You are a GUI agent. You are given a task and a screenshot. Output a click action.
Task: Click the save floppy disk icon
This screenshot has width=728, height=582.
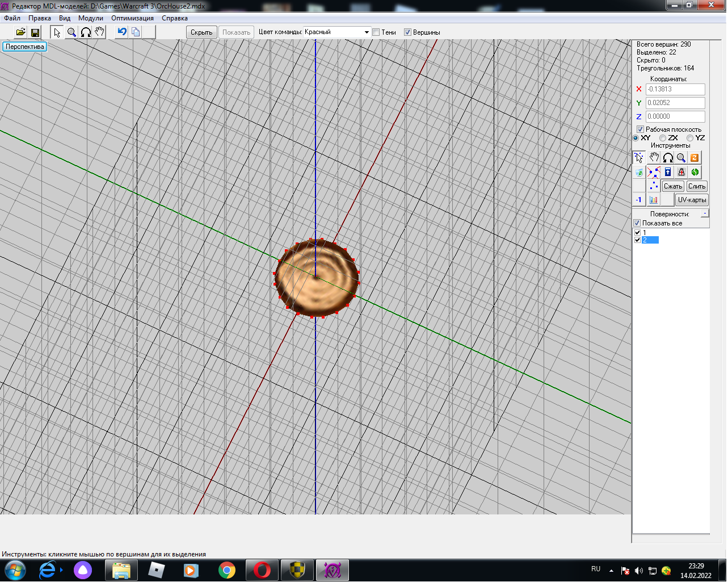[35, 32]
